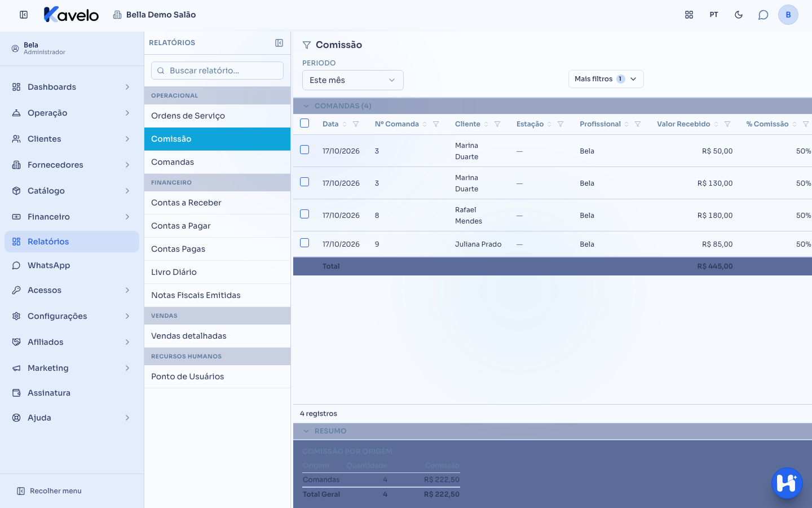Open the chat messages icon

[763, 15]
